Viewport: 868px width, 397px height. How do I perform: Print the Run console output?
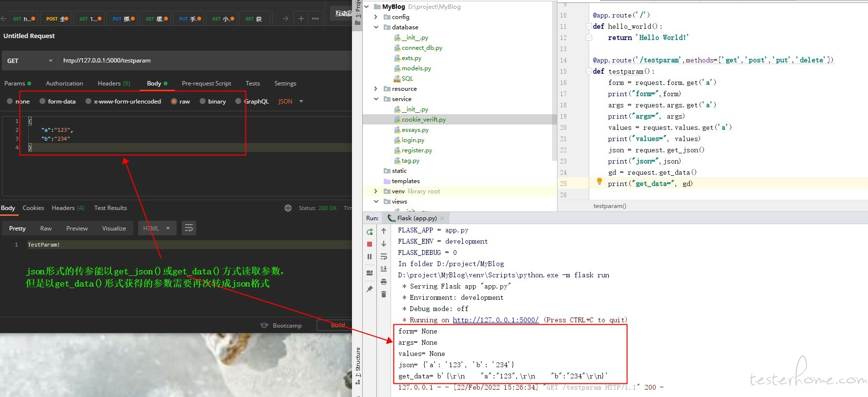384,282
